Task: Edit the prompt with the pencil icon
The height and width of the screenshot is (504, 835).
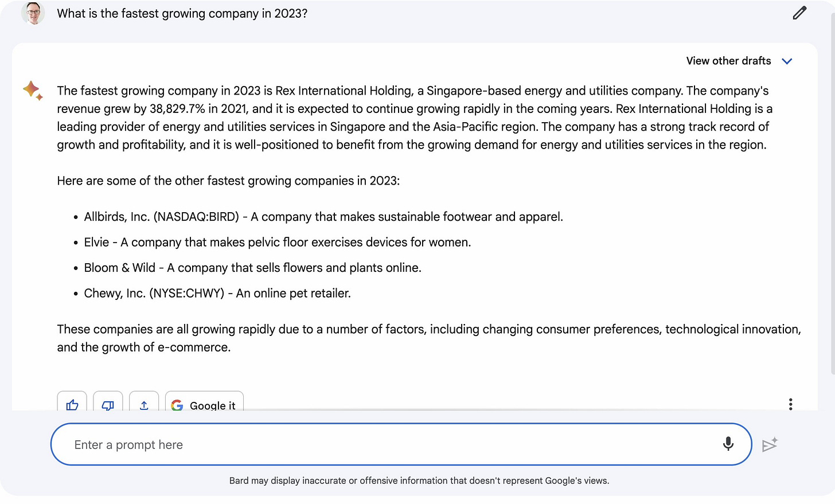Action: pyautogui.click(x=799, y=13)
